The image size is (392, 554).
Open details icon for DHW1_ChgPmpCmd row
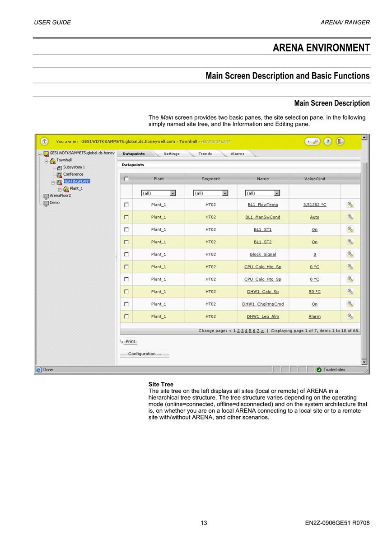pos(350,304)
